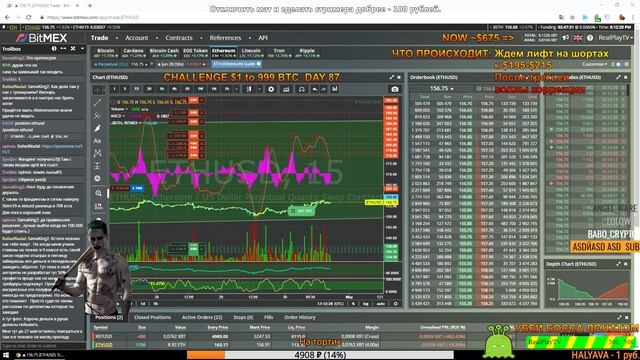Select the 1h timeframe button
Screen dimensions: 640x360
point(162,89)
